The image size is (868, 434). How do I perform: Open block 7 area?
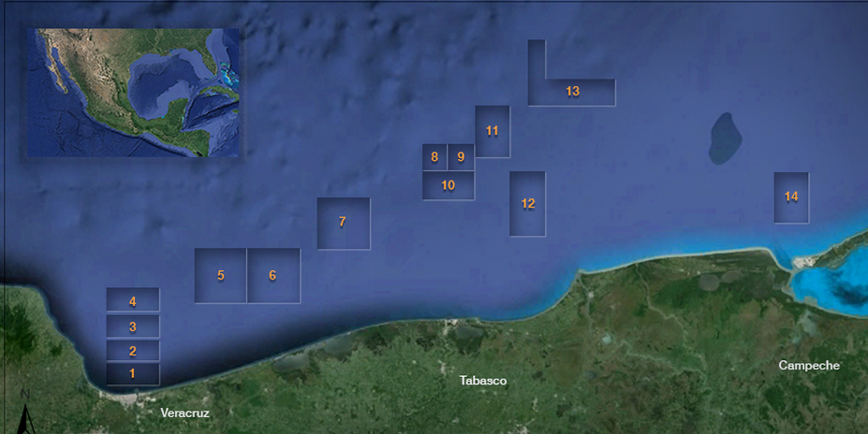pos(344,224)
